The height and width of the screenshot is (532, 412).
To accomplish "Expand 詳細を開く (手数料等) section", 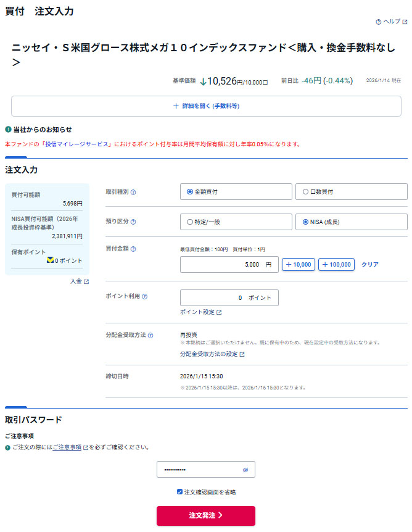I will pos(206,106).
